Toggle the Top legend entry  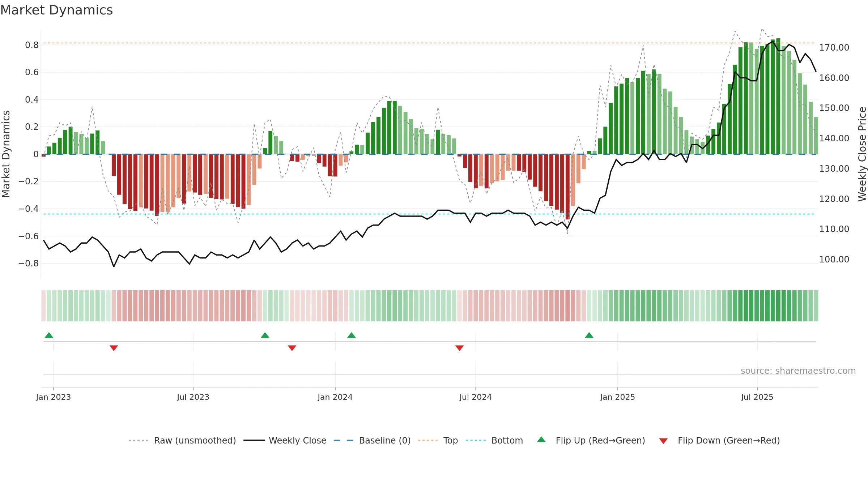click(438, 440)
